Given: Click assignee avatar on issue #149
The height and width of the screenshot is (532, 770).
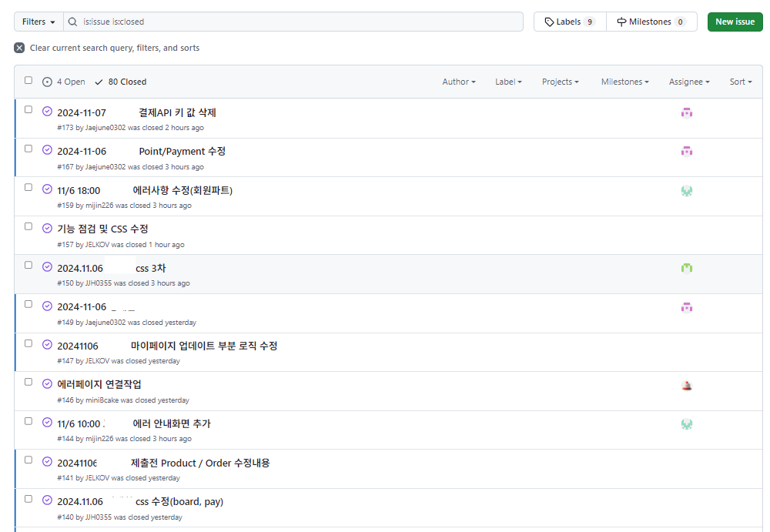Looking at the screenshot, I should tap(687, 307).
